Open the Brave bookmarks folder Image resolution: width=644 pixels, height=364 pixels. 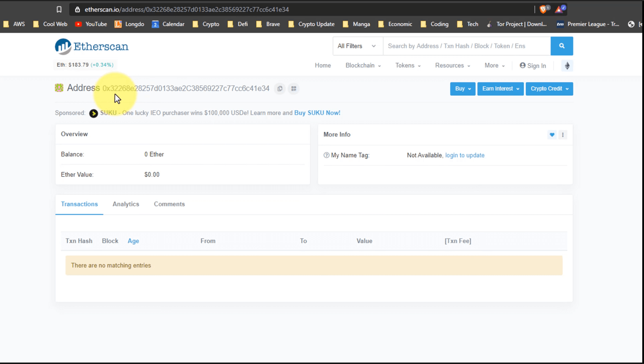(268, 24)
